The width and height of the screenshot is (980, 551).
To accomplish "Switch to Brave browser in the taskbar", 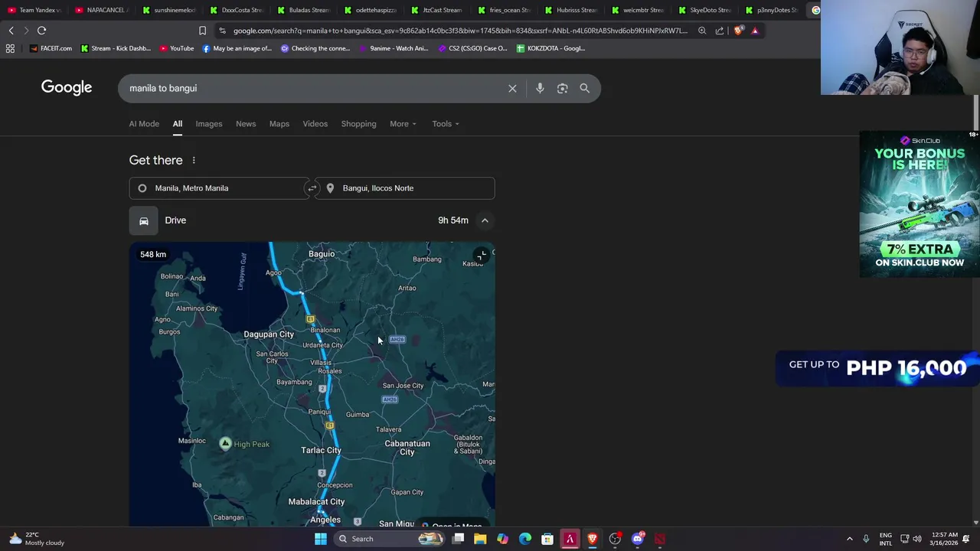I will [592, 539].
